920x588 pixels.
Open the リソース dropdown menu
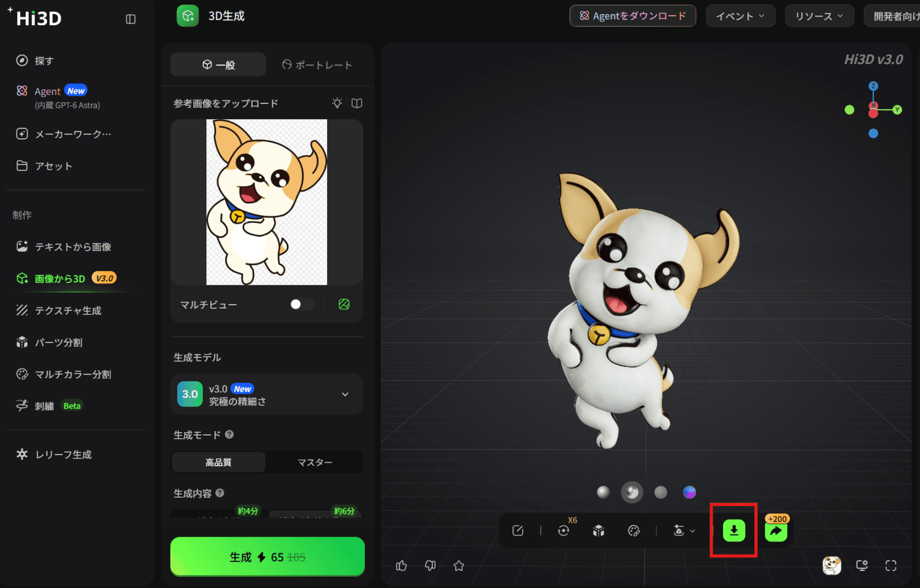click(819, 16)
